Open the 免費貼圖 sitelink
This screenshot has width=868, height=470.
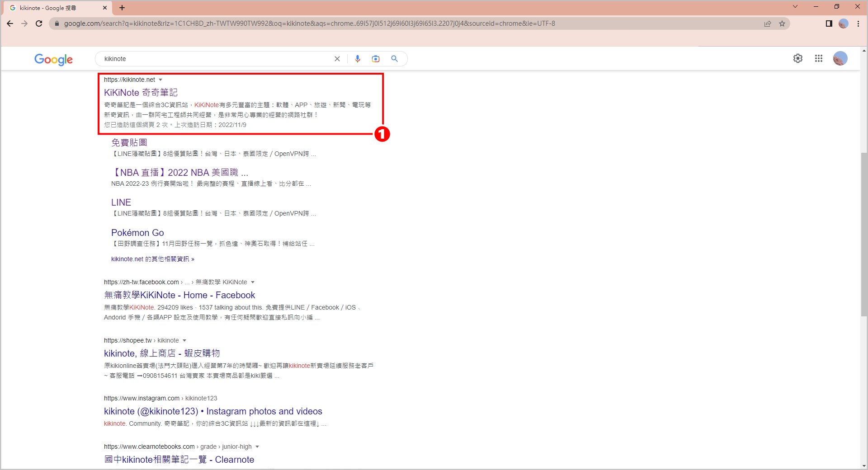tap(129, 142)
